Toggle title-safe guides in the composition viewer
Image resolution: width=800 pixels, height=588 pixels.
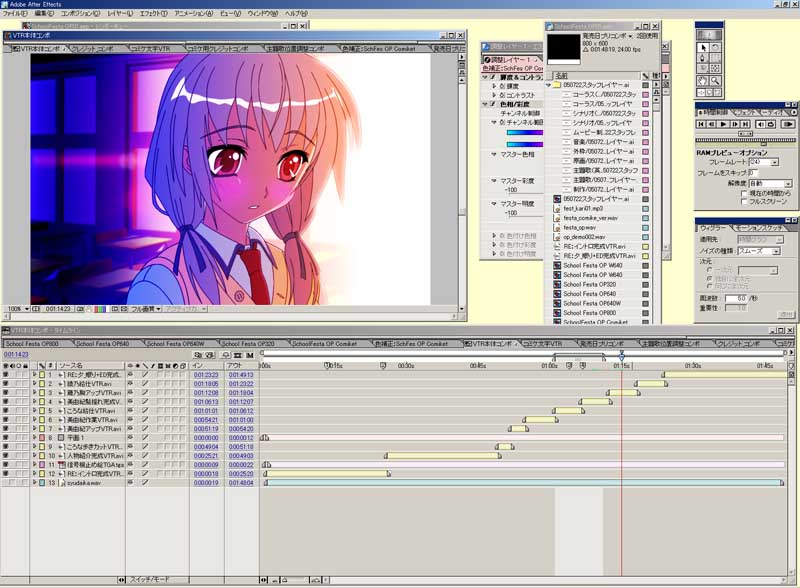[x=36, y=309]
